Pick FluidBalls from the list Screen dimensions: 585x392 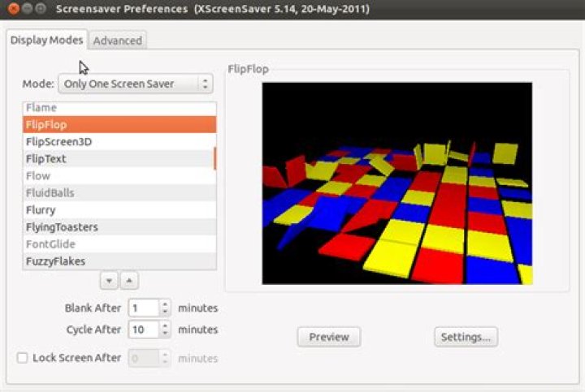(x=119, y=193)
